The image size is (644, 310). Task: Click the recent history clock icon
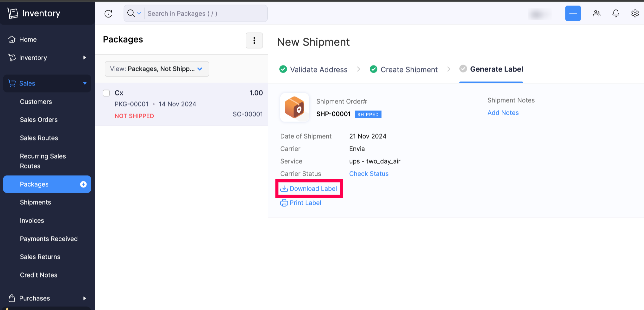click(x=108, y=13)
